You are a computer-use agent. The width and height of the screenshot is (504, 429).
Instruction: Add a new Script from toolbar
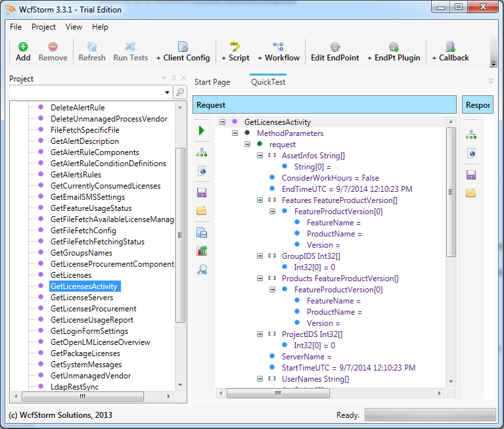235,52
